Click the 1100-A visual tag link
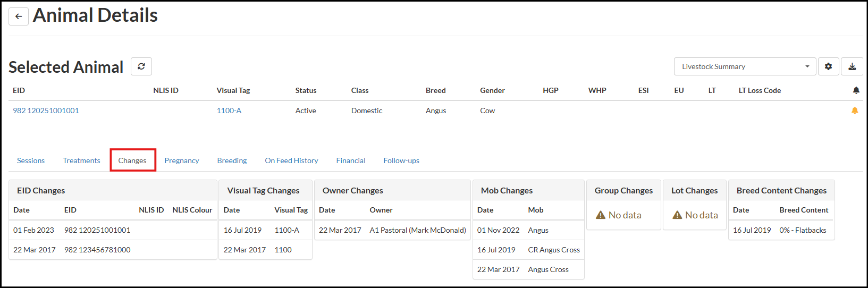The width and height of the screenshot is (868, 288). click(x=229, y=111)
